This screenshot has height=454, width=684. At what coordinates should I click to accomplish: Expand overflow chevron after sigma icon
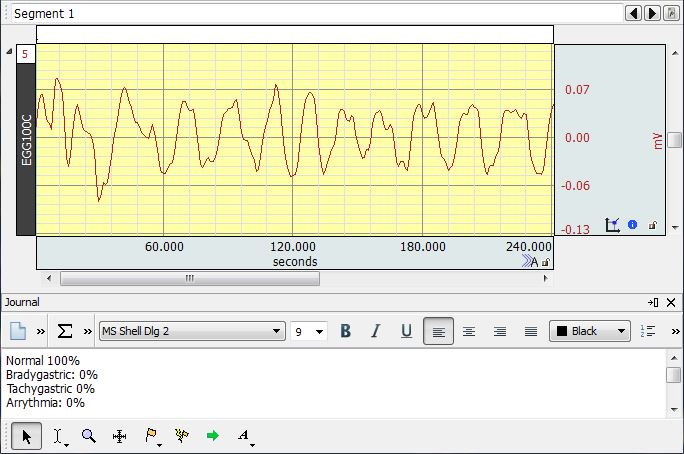pos(88,331)
